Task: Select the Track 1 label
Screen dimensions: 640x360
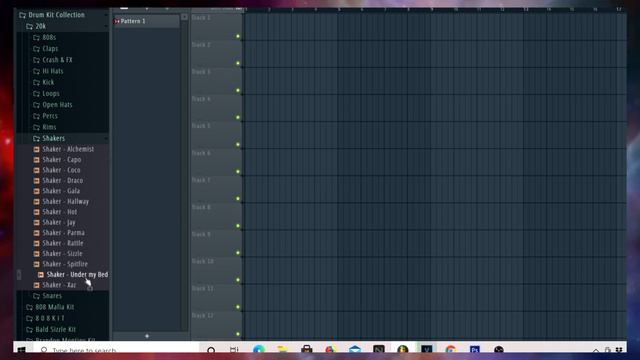Action: point(201,18)
